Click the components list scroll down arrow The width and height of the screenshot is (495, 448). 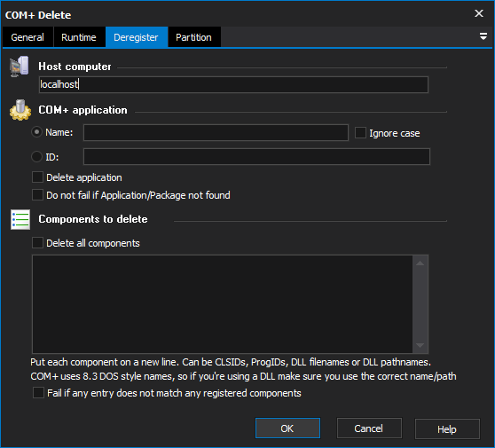[420, 345]
